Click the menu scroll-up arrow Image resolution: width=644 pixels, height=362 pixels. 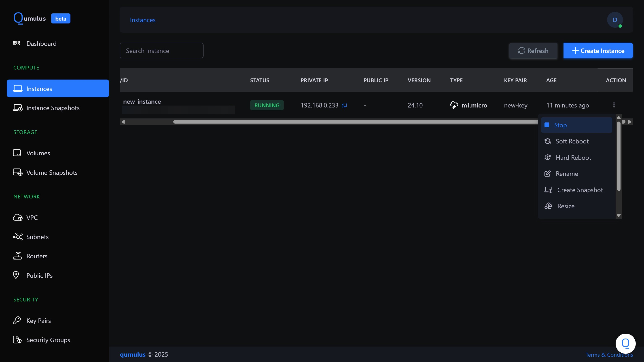click(619, 117)
